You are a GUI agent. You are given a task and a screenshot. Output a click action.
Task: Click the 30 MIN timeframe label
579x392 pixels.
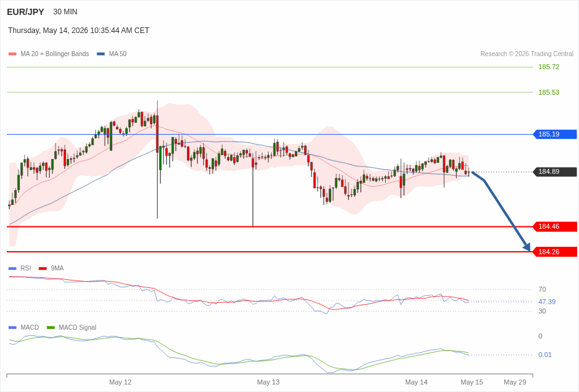click(65, 12)
